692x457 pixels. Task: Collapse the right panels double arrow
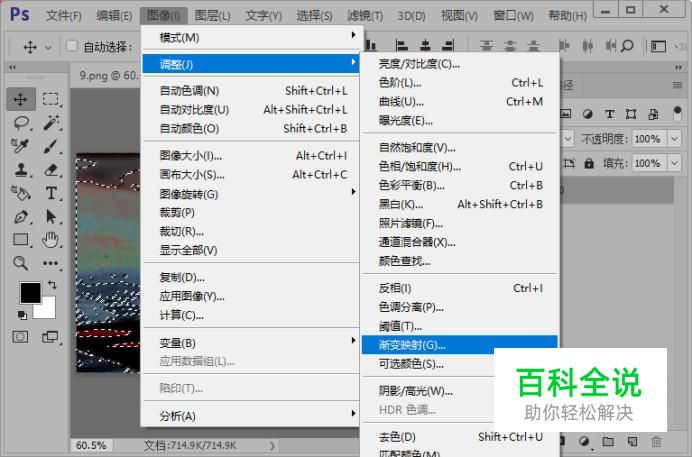[678, 67]
